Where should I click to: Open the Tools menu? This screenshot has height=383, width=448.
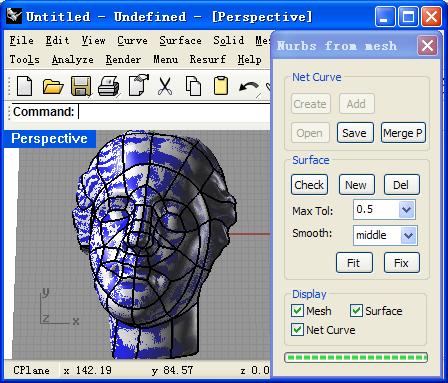pos(24,59)
